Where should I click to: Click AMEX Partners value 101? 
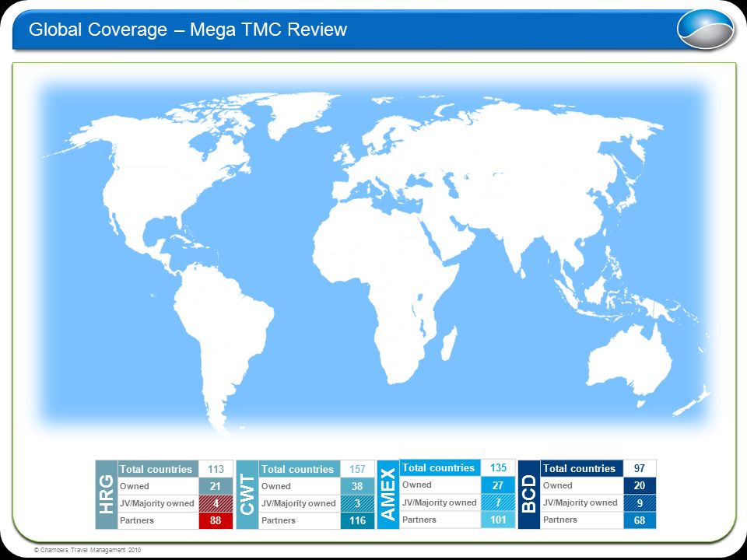(x=498, y=520)
